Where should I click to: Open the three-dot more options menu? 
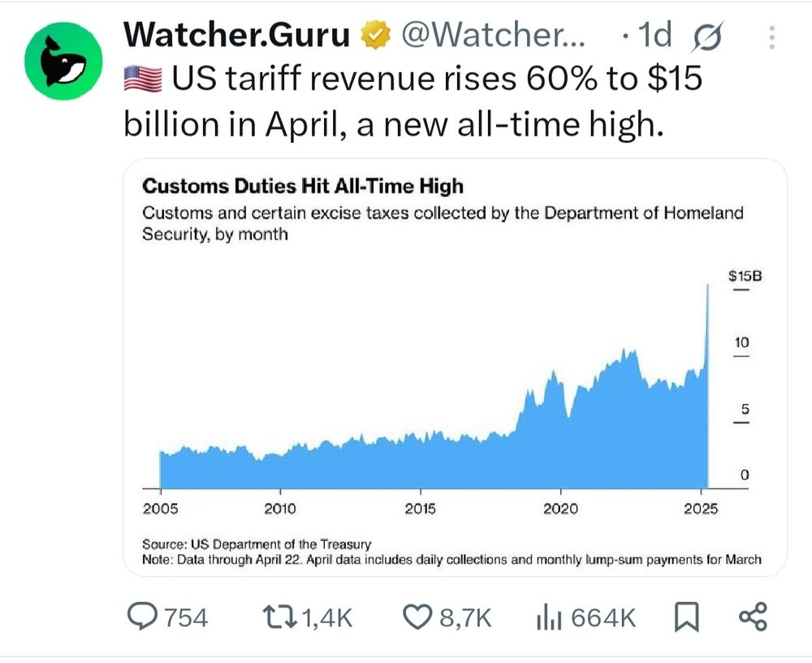click(771, 37)
